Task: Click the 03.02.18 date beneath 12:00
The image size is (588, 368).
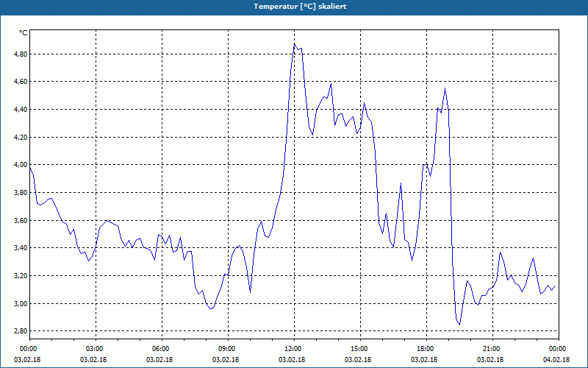Action: click(x=292, y=360)
